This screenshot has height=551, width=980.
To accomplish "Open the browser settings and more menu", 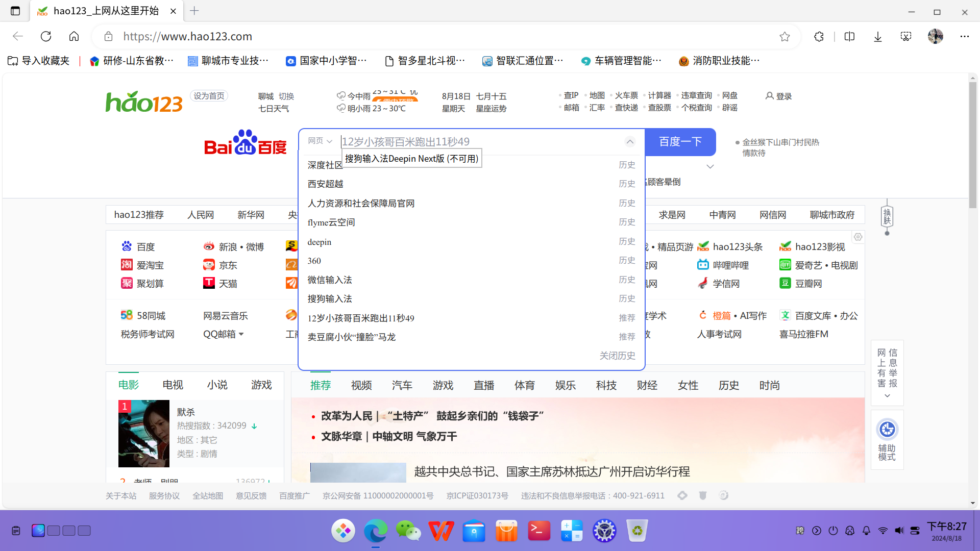I will coord(964,36).
